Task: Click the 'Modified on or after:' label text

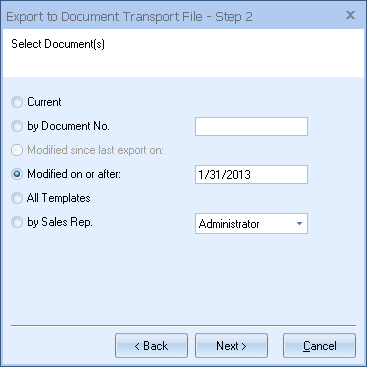Action: pos(74,174)
